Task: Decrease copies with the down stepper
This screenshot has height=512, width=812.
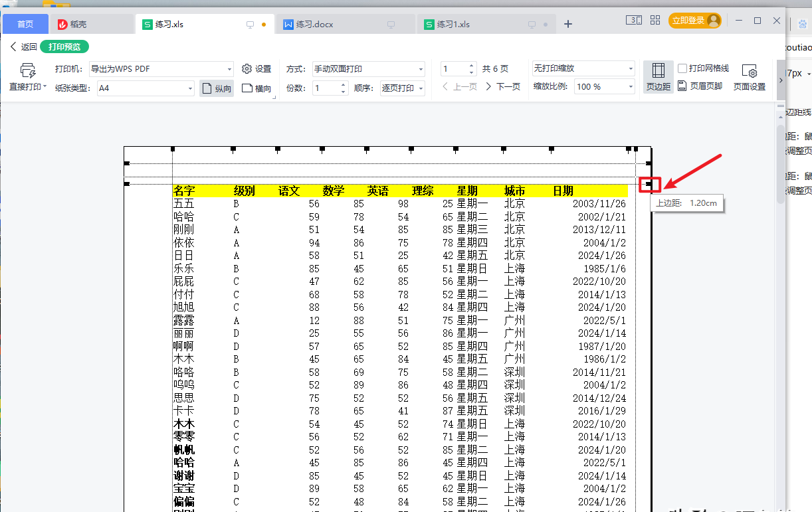Action: tap(344, 92)
